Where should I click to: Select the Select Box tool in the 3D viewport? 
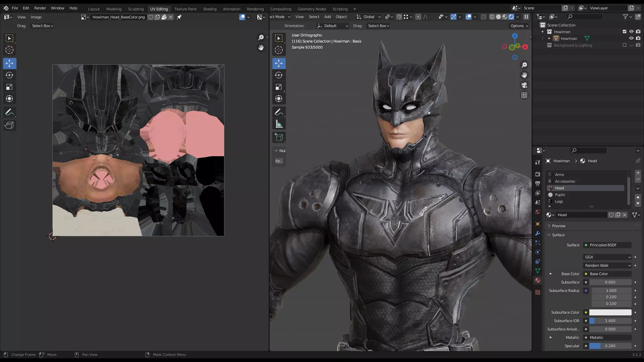point(279,38)
